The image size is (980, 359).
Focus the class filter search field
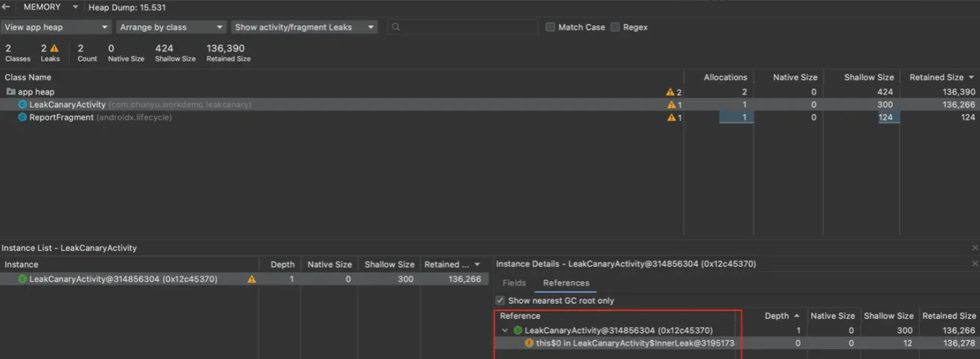point(463,27)
